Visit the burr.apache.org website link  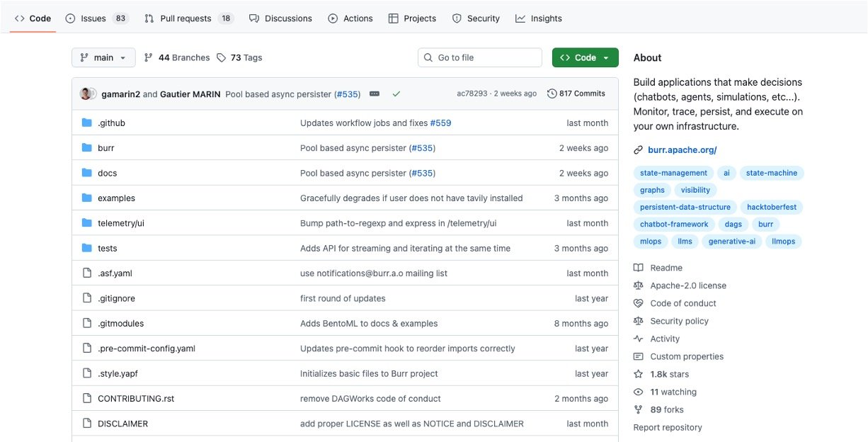(682, 150)
